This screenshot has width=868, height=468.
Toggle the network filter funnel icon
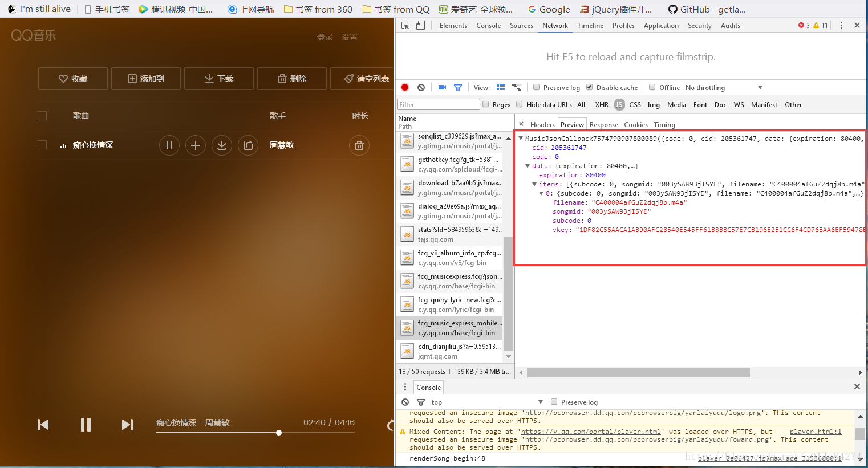(457, 87)
